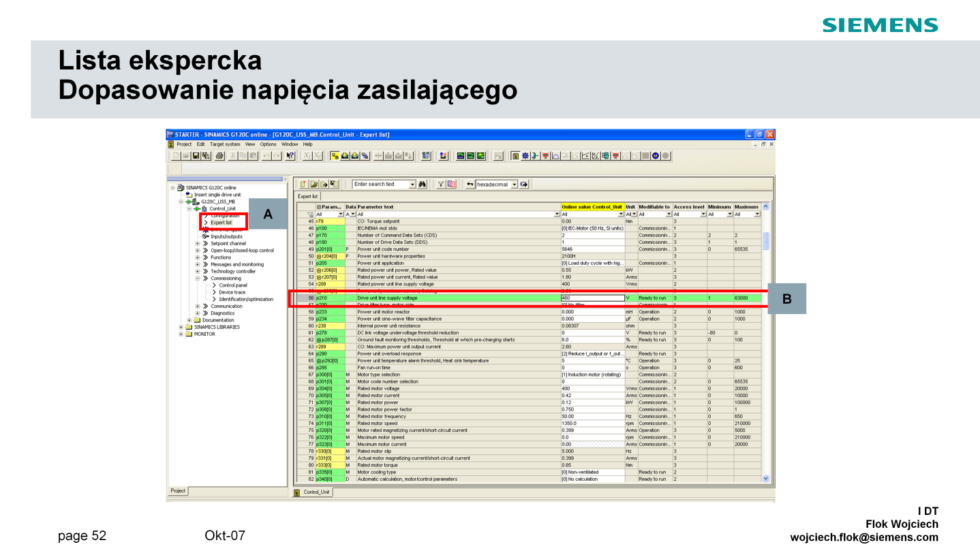
Task: Click the binoculars search icon
Action: [422, 184]
